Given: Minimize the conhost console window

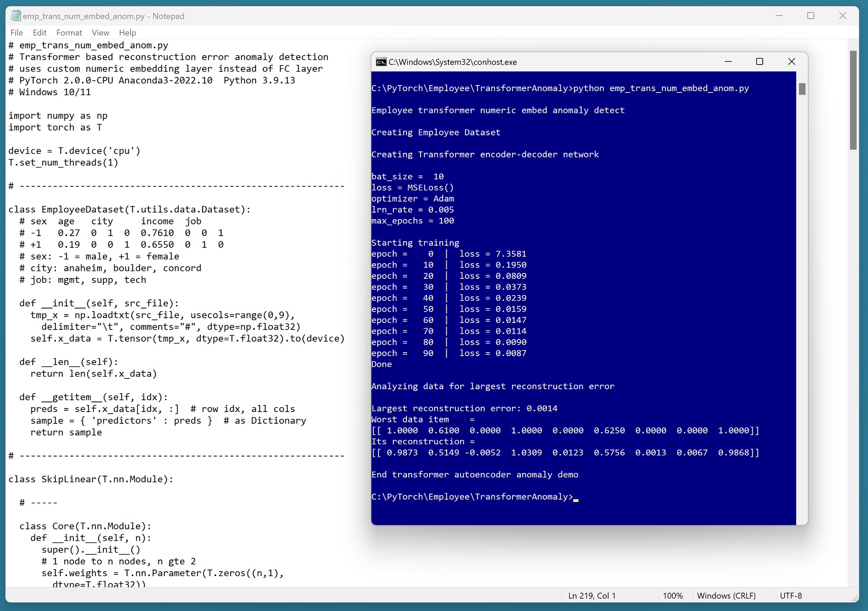Looking at the screenshot, I should [728, 62].
